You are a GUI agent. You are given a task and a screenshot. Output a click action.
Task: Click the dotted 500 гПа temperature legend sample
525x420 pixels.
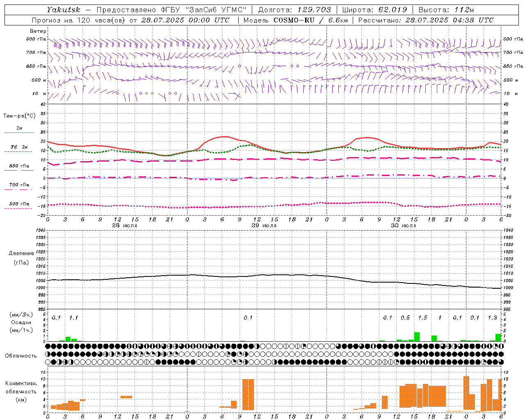click(x=18, y=208)
